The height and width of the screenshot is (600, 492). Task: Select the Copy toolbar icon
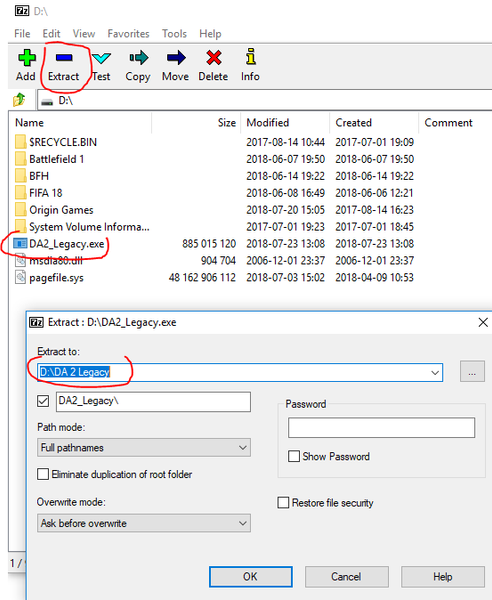pyautogui.click(x=138, y=58)
